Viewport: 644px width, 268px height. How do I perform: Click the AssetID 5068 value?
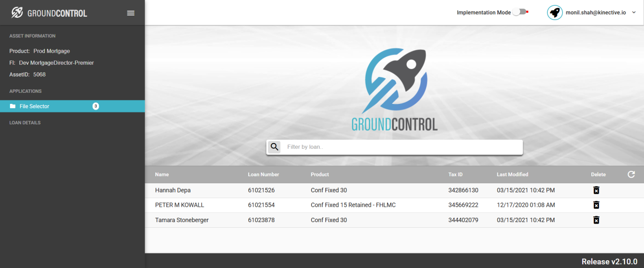(39, 75)
